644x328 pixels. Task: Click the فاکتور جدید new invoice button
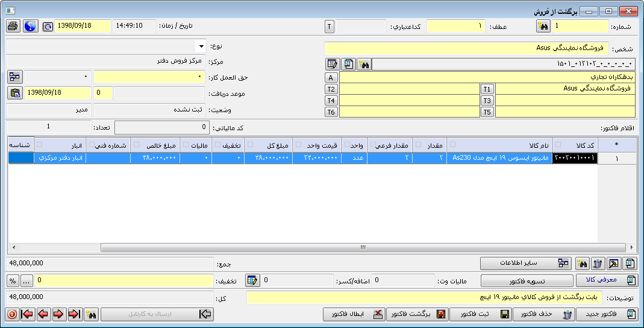tap(605, 314)
